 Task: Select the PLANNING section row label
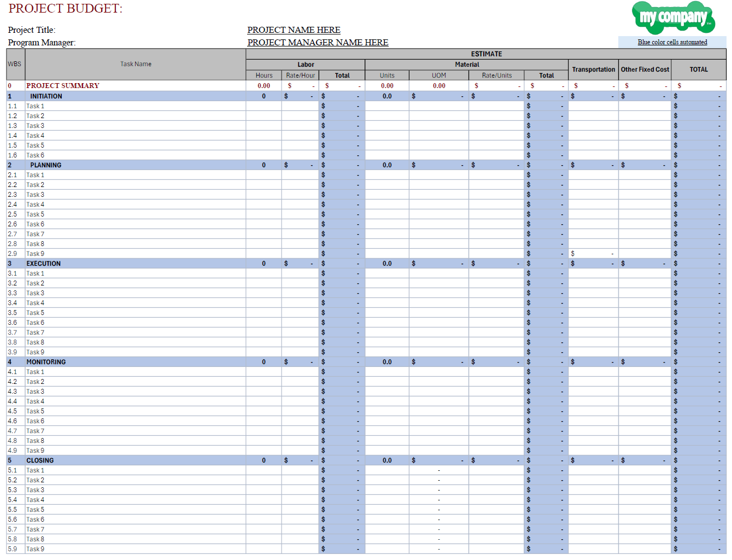point(46,165)
